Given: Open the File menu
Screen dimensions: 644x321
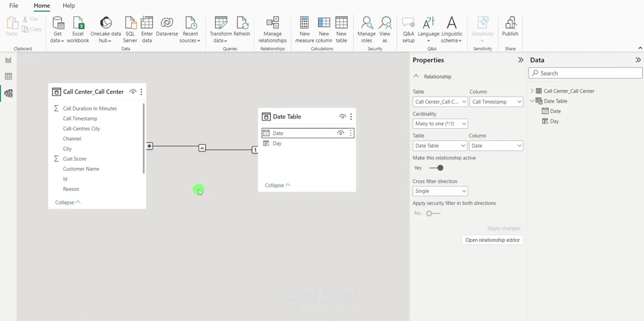Looking at the screenshot, I should click(14, 6).
